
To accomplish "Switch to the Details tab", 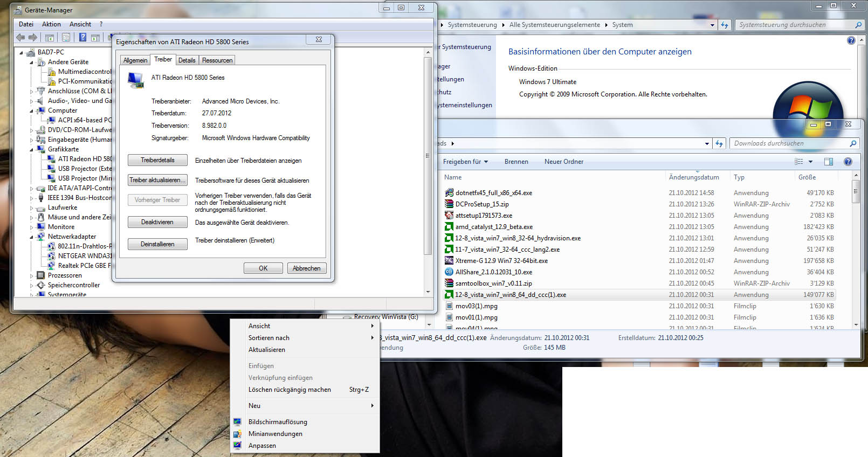I will 187,60.
